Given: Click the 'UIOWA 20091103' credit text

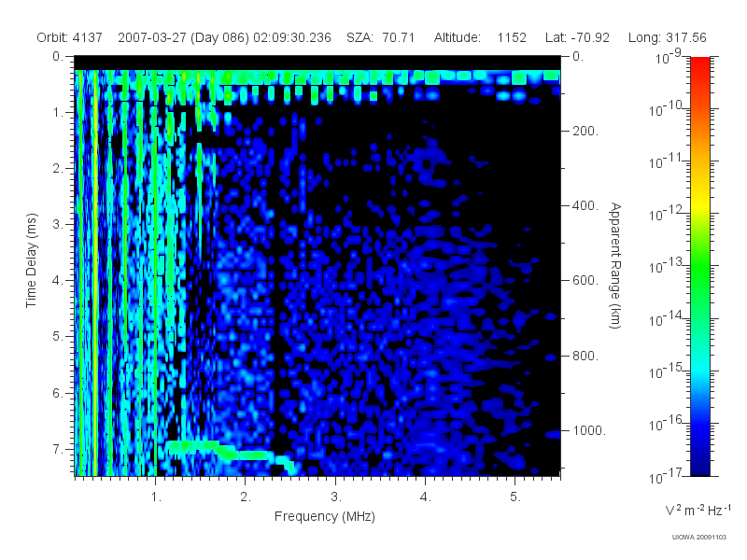Looking at the screenshot, I should (x=699, y=538).
